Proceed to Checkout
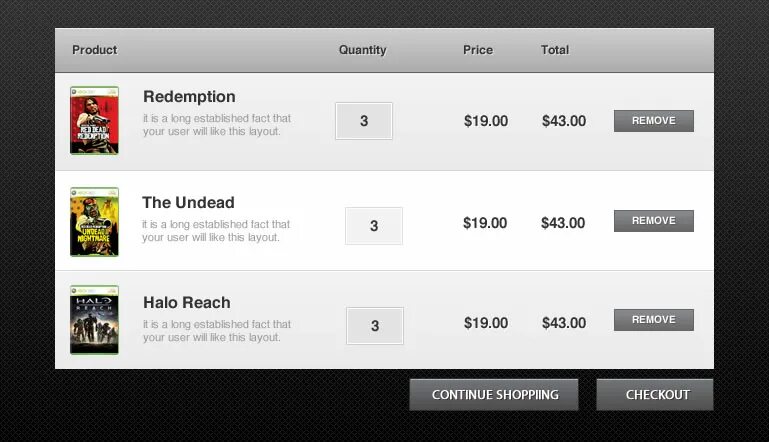The image size is (769, 442). coord(655,395)
